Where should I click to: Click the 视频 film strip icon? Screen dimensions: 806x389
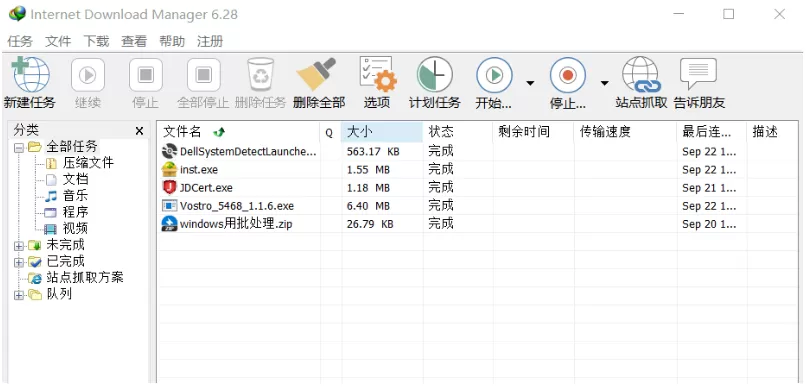point(51,229)
